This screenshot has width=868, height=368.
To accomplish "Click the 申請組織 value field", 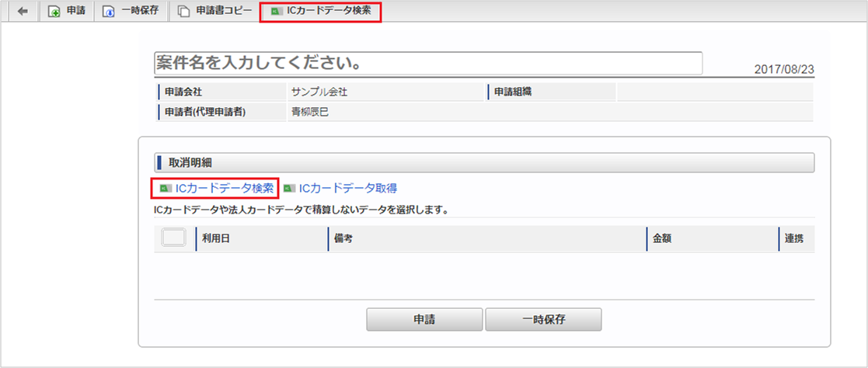I will [x=715, y=92].
